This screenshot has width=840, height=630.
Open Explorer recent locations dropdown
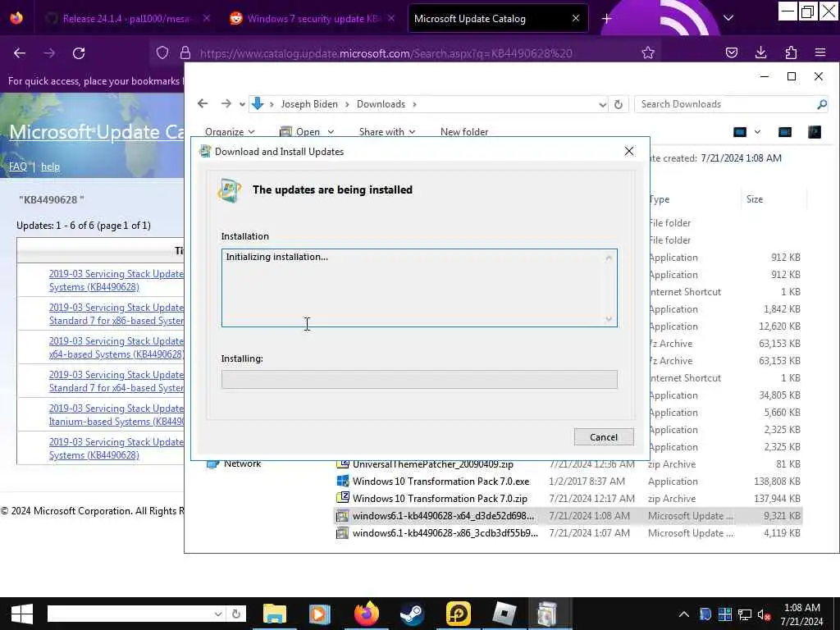click(x=242, y=104)
